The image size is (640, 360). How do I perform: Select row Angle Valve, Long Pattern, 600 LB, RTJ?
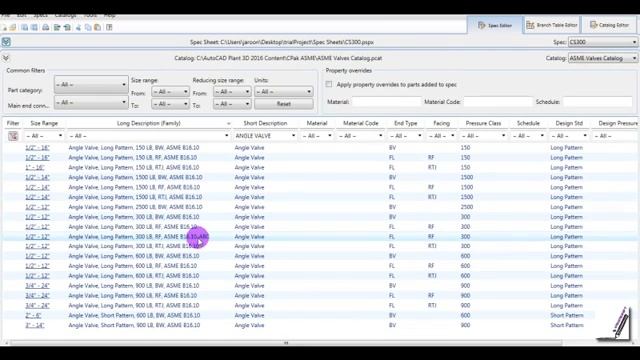[320, 276]
